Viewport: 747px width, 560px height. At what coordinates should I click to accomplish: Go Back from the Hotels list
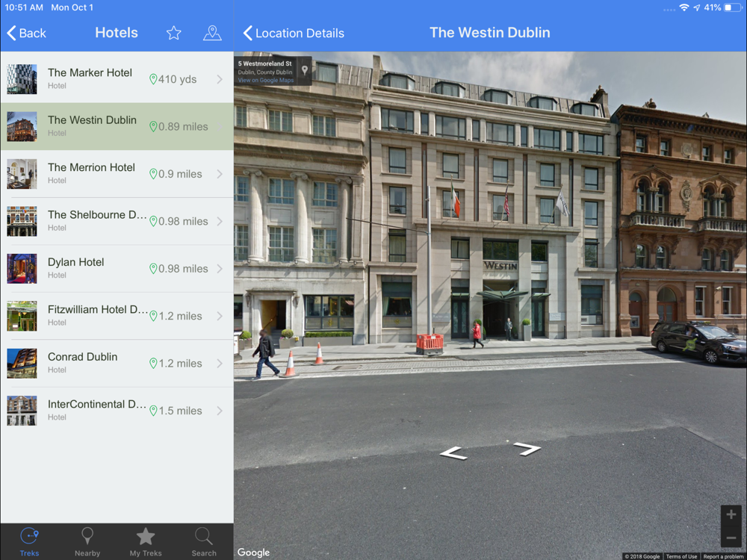[x=27, y=33]
